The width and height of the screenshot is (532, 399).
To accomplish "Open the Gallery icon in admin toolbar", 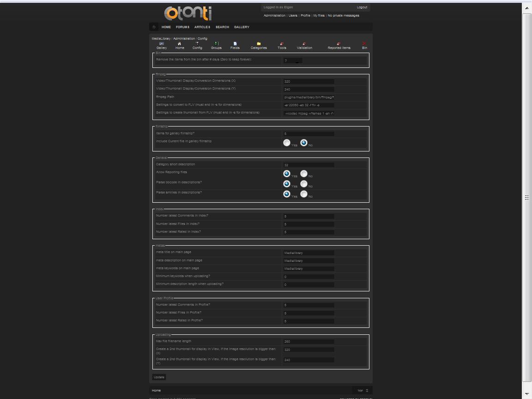I will tap(162, 44).
